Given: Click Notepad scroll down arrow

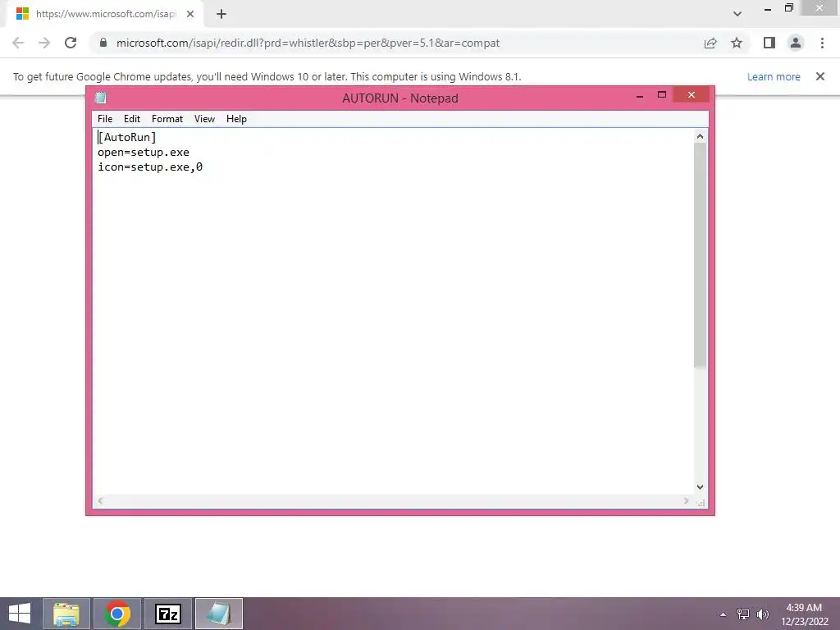Looking at the screenshot, I should pyautogui.click(x=701, y=487).
